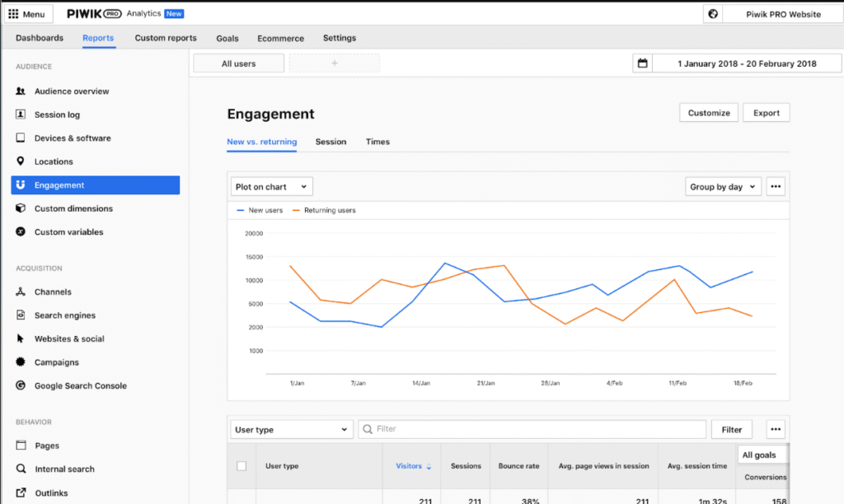Click the Internal search magnifier icon
The image size is (844, 504).
[x=21, y=469]
